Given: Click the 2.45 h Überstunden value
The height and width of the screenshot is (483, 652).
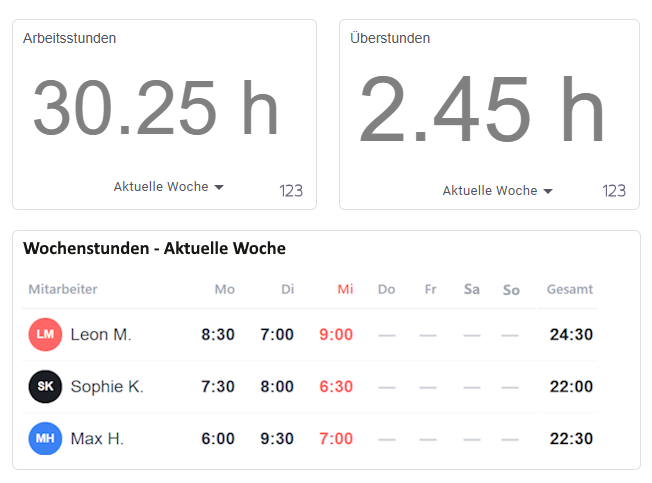Looking at the screenshot, I should tap(482, 109).
